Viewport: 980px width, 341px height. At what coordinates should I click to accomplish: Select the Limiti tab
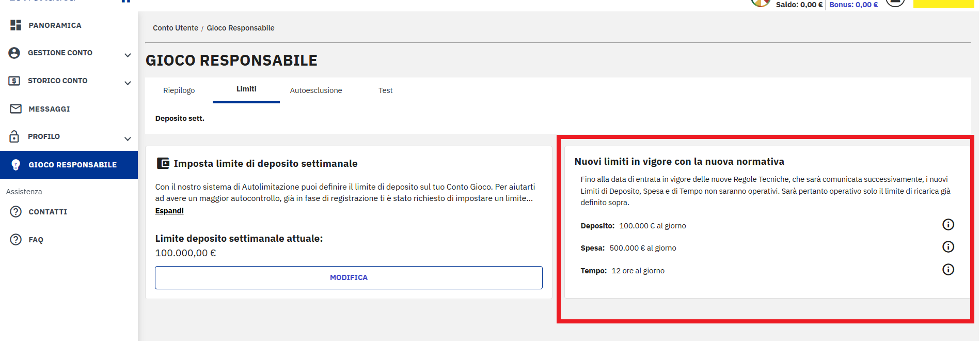click(246, 89)
